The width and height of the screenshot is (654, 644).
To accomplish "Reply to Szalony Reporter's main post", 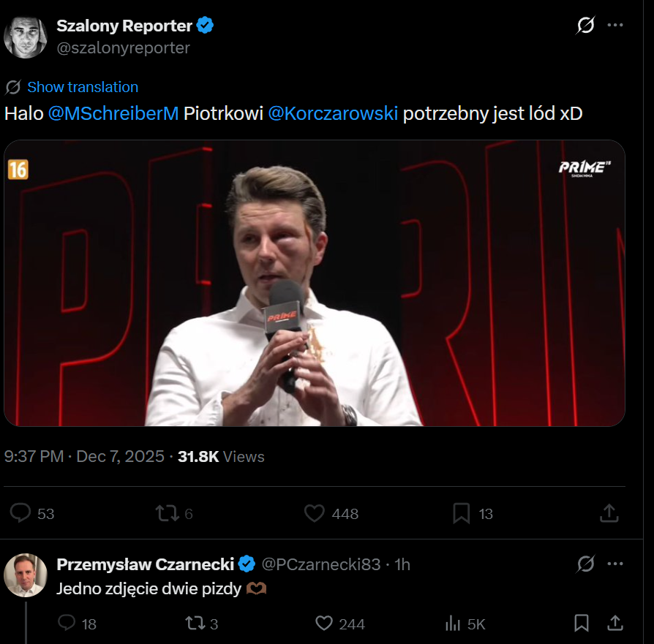I will click(x=21, y=514).
